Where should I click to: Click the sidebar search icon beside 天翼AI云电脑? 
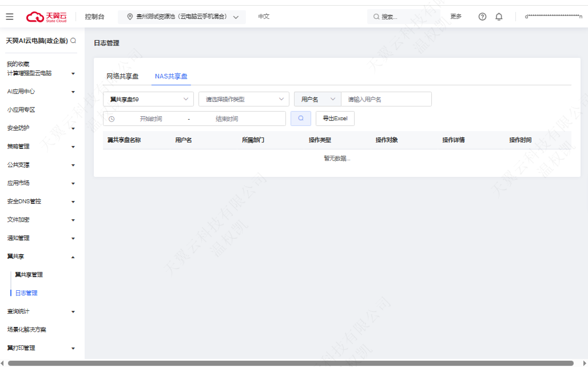(x=73, y=41)
